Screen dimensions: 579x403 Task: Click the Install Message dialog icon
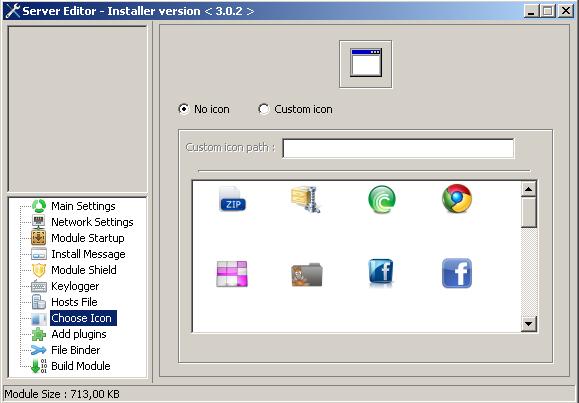39,254
